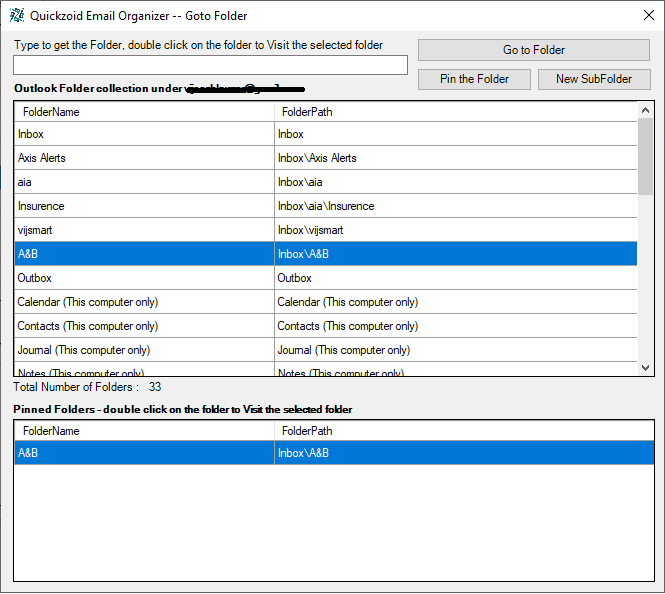
Task: Select the Inbox folder name cell
Action: [x=145, y=134]
